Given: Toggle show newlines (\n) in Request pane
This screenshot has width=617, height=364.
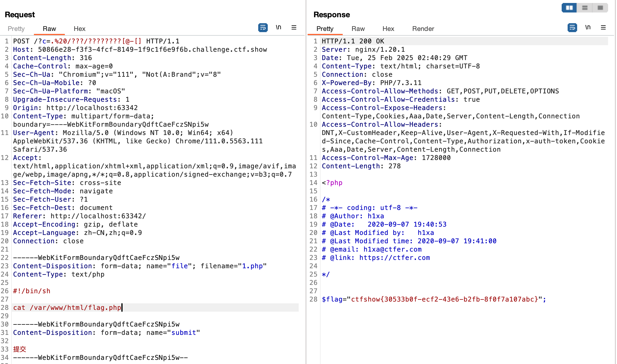Looking at the screenshot, I should pos(278,28).
